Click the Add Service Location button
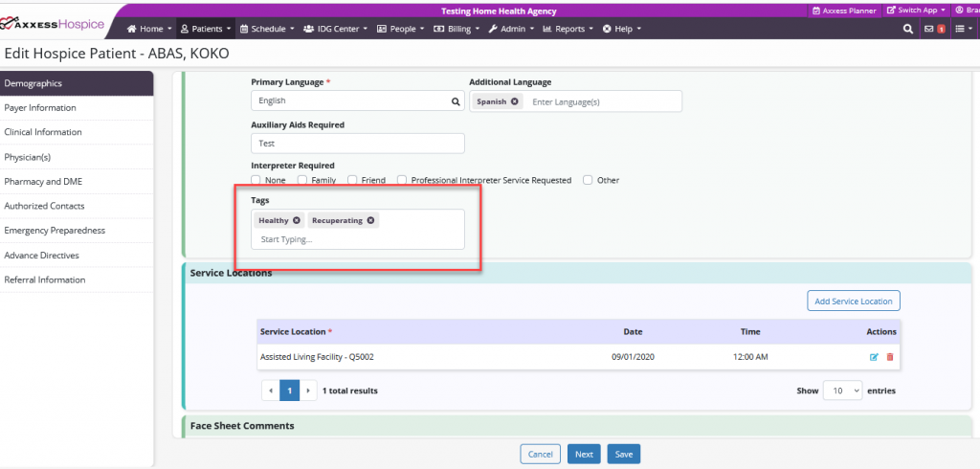The image size is (980, 469). tap(853, 301)
